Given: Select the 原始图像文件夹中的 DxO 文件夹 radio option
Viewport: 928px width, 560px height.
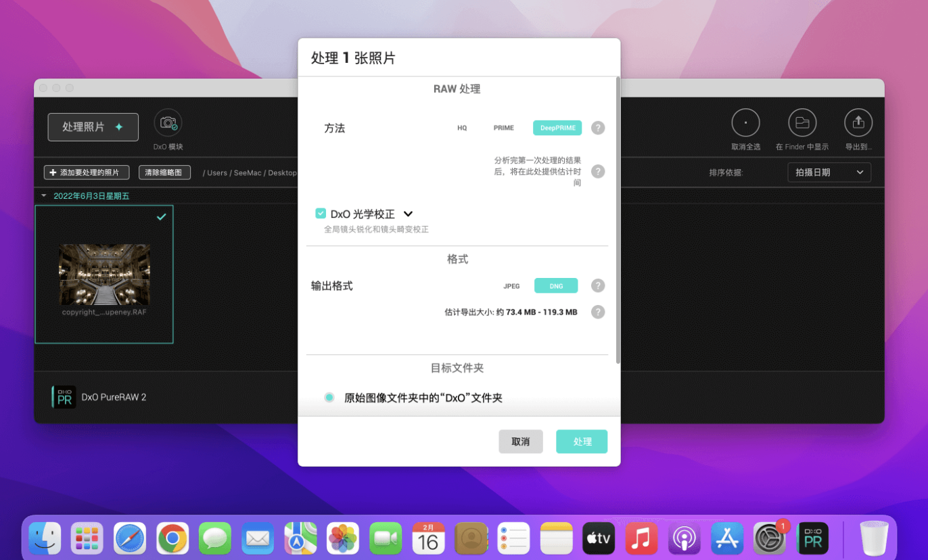Looking at the screenshot, I should [x=329, y=398].
